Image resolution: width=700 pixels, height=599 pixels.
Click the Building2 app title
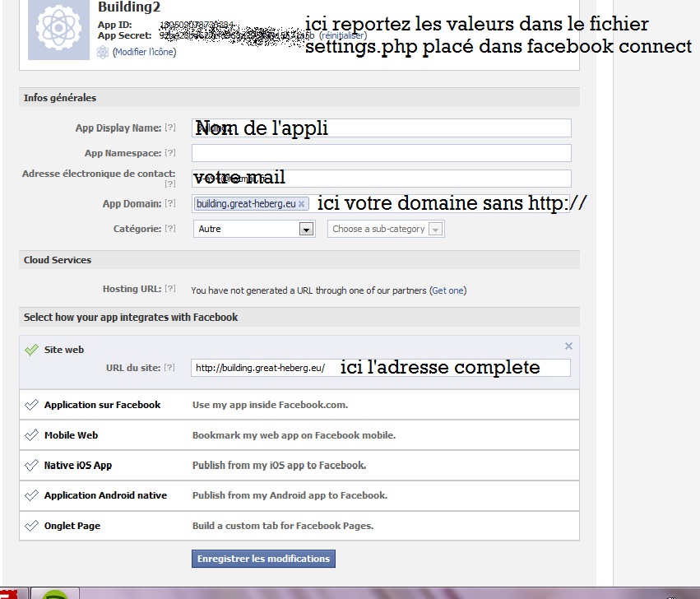[129, 7]
